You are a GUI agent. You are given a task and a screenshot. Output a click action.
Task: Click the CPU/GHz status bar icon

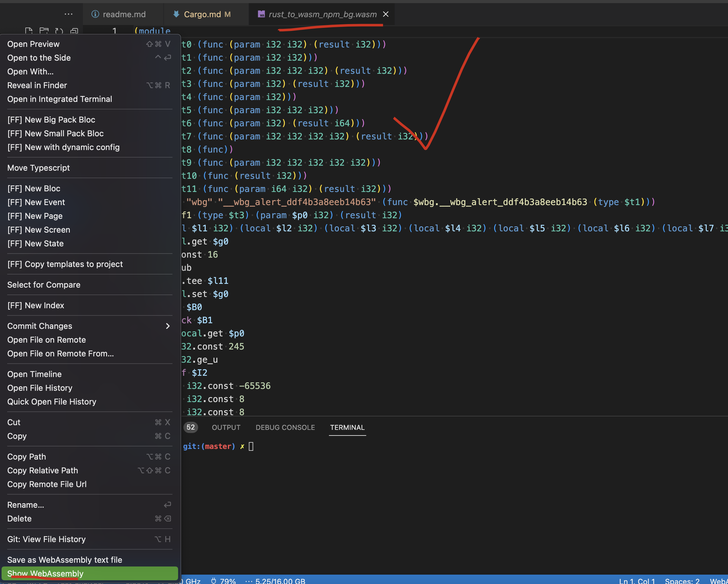pos(192,579)
